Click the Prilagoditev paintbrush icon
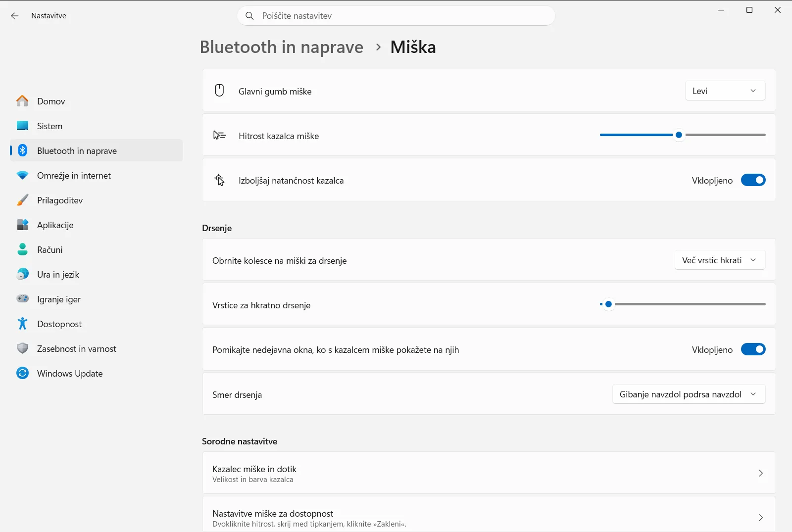Viewport: 792px width, 532px height. tap(22, 200)
